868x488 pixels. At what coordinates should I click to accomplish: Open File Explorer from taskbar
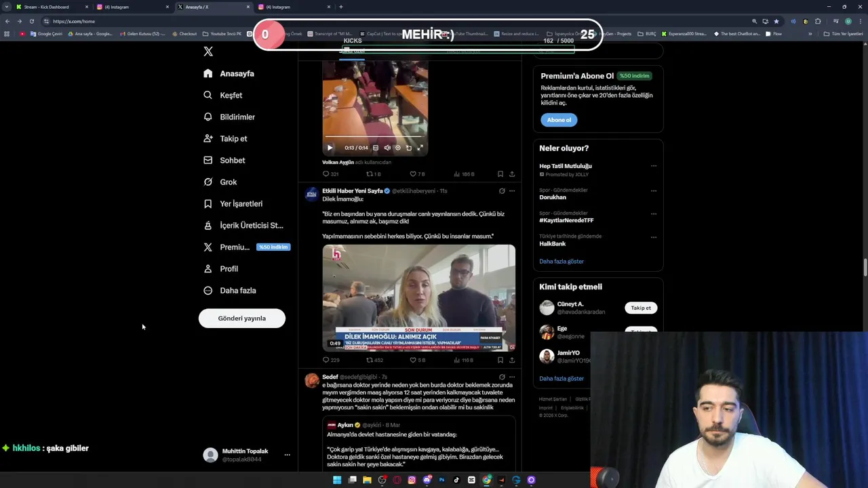367,480
